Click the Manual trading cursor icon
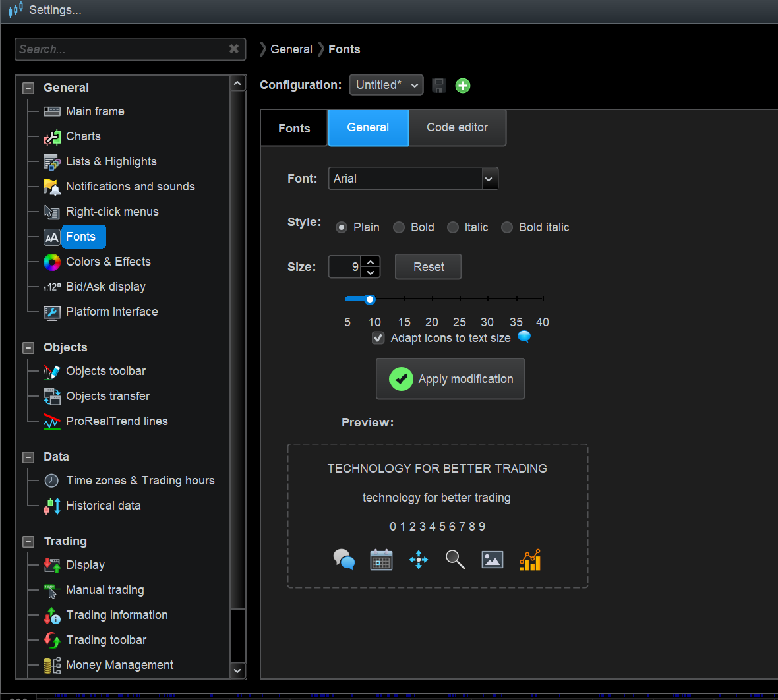Image resolution: width=778 pixels, height=700 pixels. click(x=51, y=591)
